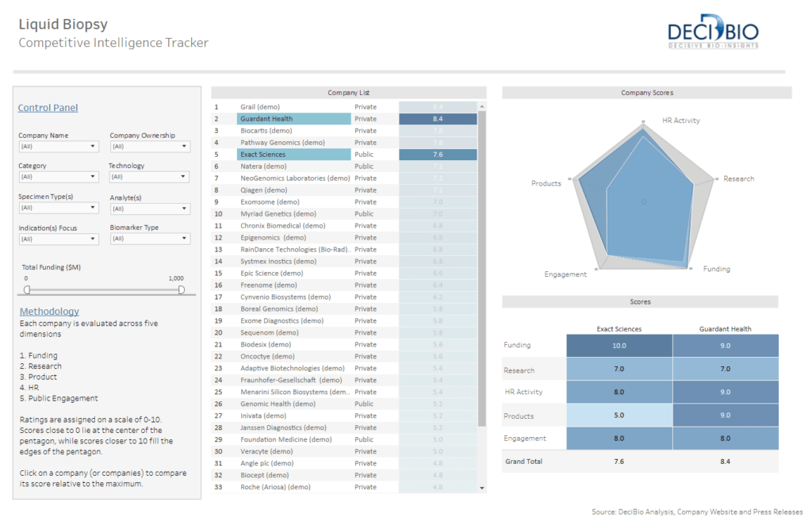Expand the Biomarker Type dropdown
This screenshot has width=812, height=525.
click(150, 239)
